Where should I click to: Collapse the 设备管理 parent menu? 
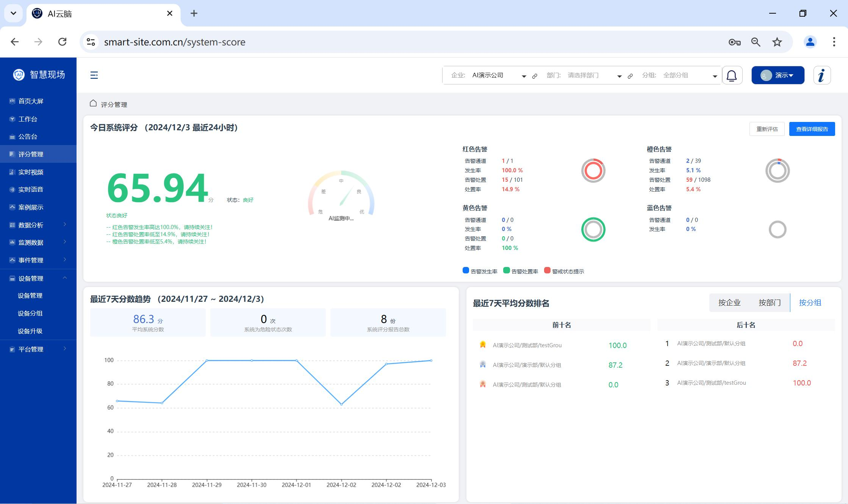coord(38,278)
